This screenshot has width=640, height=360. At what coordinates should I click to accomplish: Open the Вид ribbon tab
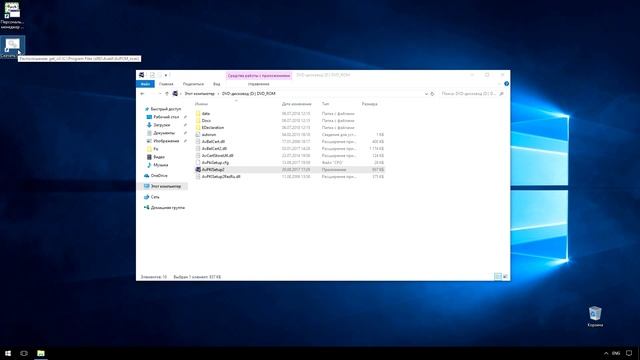(217, 84)
